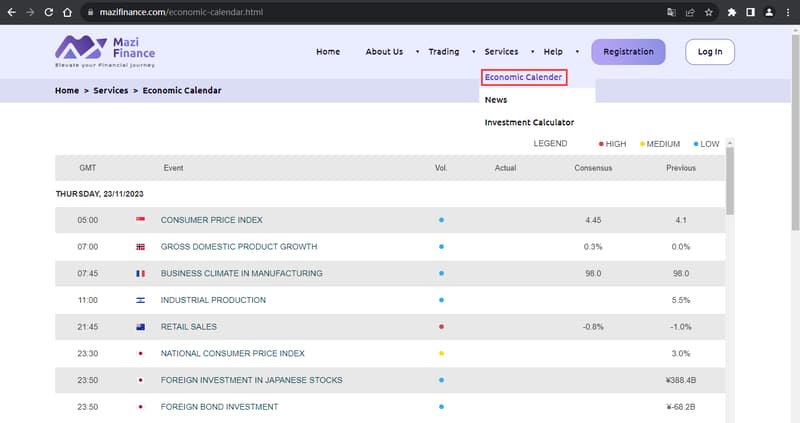Expand the Help dropdown arrow
The image size is (800, 423).
coord(577,52)
